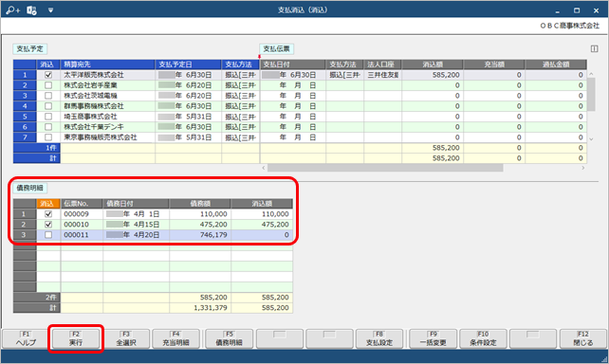Click the 4月15日 債務日付 cell
The height and width of the screenshot is (364, 609).
[x=136, y=225]
